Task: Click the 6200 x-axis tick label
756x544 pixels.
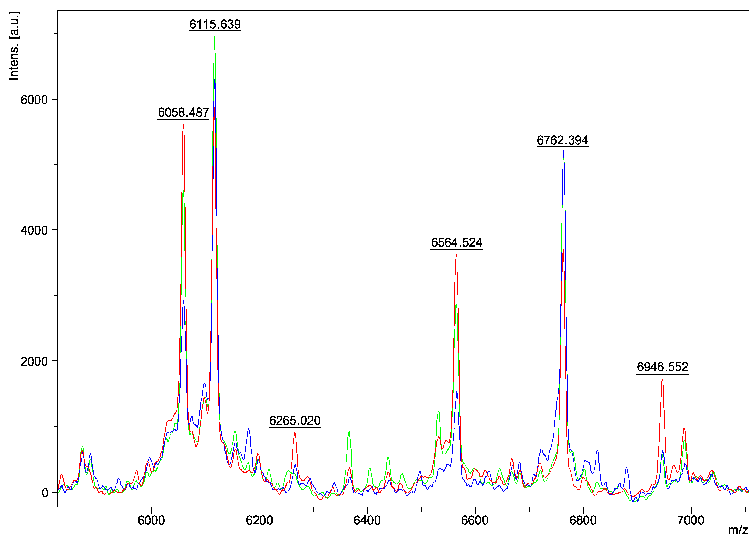Action: (259, 520)
